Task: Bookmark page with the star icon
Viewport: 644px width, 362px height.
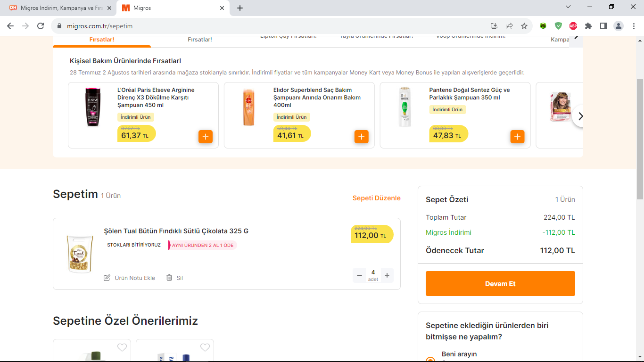Action: pyautogui.click(x=524, y=26)
